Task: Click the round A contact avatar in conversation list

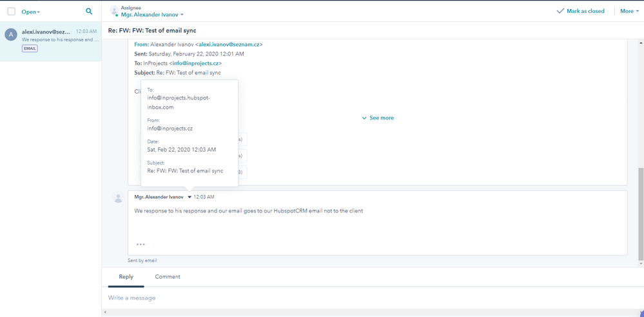Action: [11, 35]
